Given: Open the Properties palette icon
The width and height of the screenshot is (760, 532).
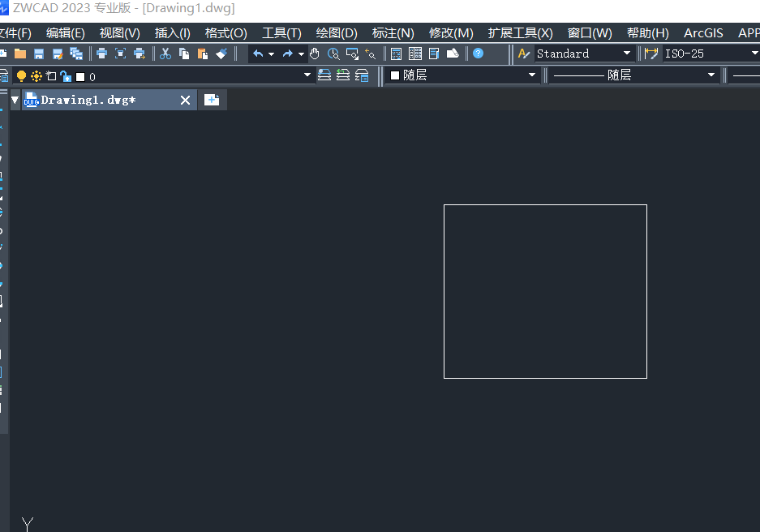Looking at the screenshot, I should (x=396, y=54).
